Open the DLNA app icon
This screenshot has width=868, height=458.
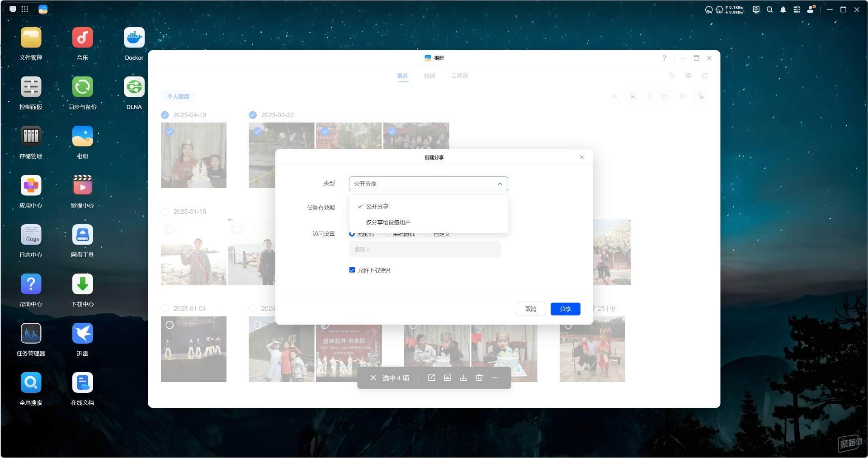pyautogui.click(x=134, y=87)
